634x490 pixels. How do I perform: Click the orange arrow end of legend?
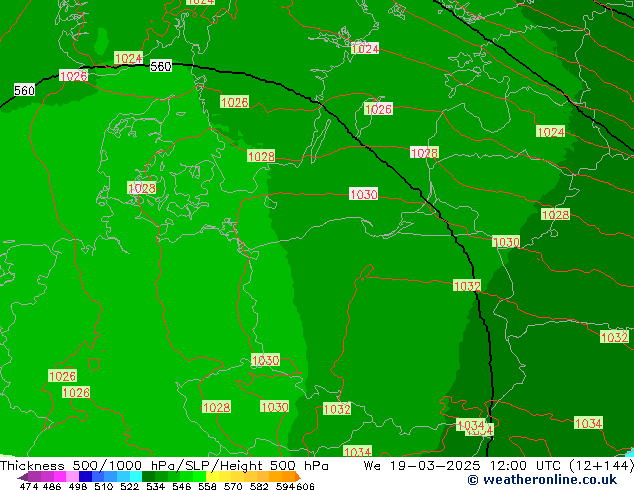click(298, 477)
